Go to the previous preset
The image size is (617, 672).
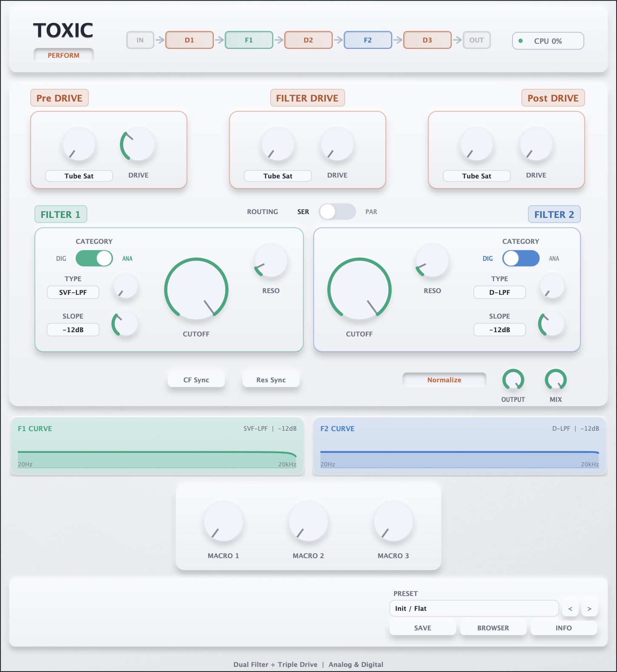570,609
